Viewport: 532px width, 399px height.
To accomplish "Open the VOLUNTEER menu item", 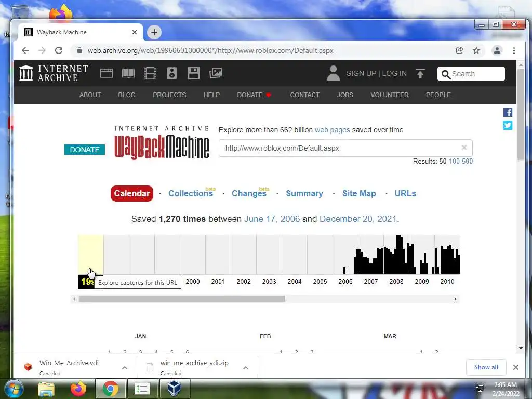I will 390,95.
